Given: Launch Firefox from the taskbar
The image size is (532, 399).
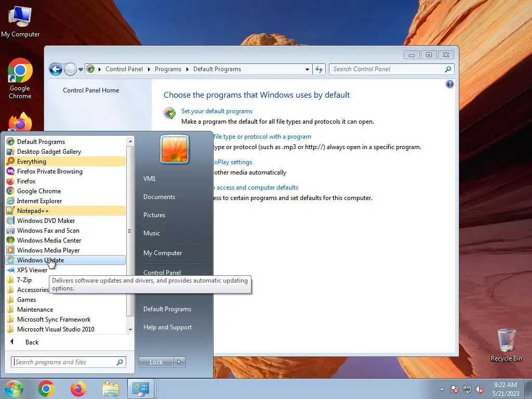Looking at the screenshot, I should [x=78, y=389].
